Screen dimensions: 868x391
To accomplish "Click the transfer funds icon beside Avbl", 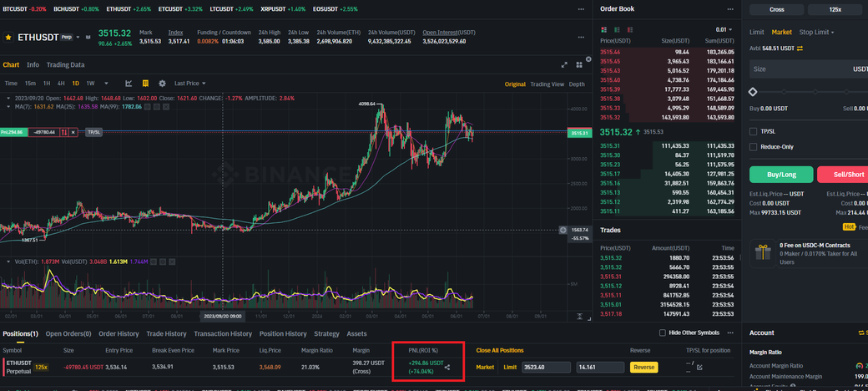I will tap(800, 48).
